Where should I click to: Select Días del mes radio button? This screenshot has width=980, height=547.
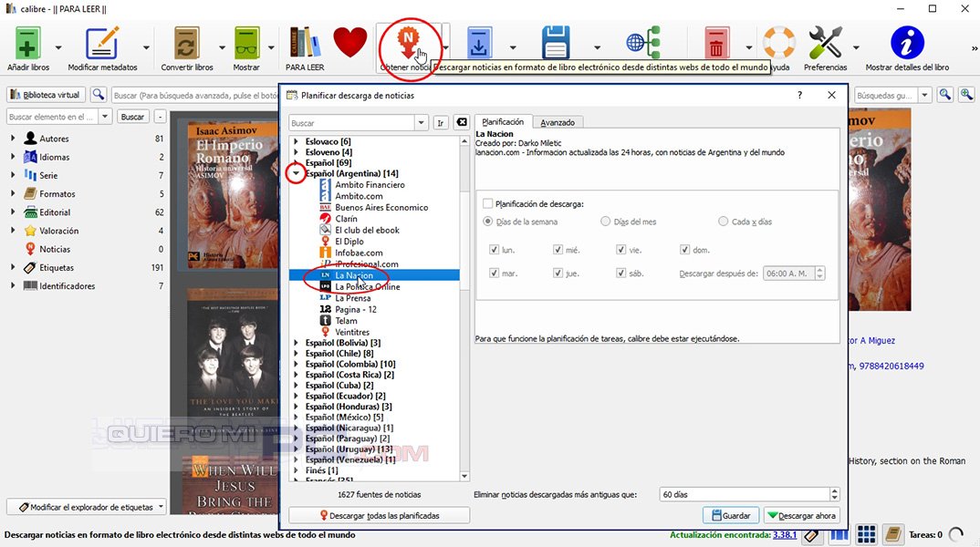605,221
